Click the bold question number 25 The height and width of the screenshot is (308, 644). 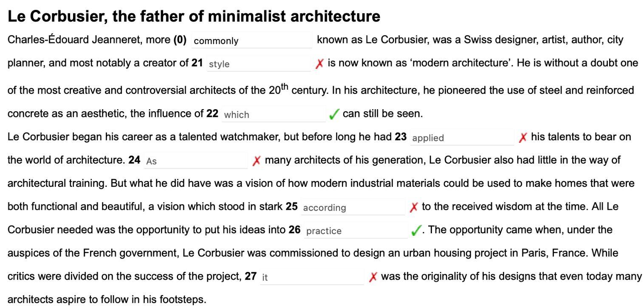tap(291, 206)
